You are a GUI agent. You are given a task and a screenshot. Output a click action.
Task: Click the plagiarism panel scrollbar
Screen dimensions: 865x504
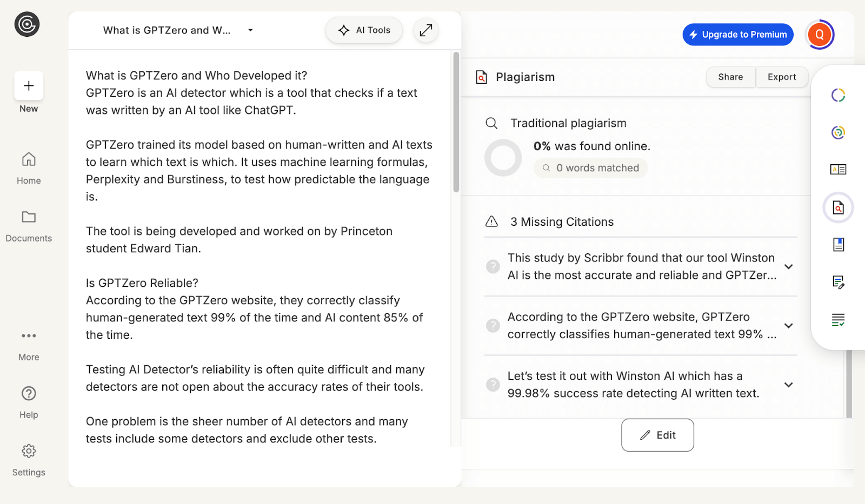(x=849, y=384)
